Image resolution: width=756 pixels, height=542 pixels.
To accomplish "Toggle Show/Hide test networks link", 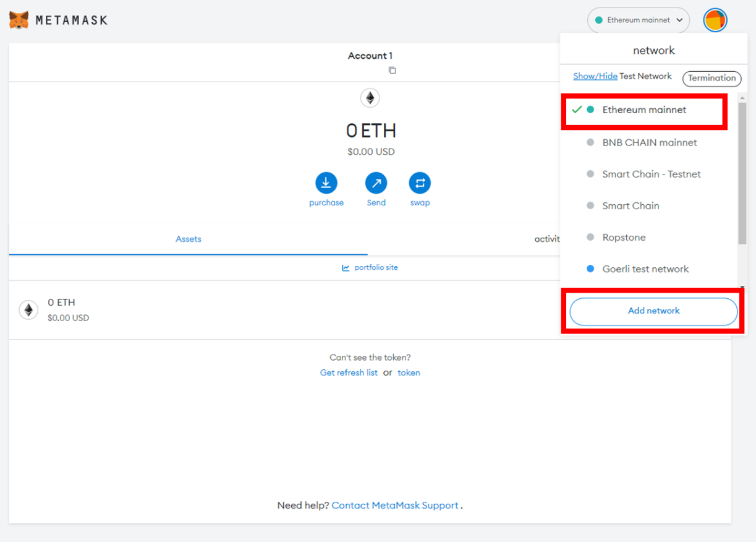I will tap(595, 76).
